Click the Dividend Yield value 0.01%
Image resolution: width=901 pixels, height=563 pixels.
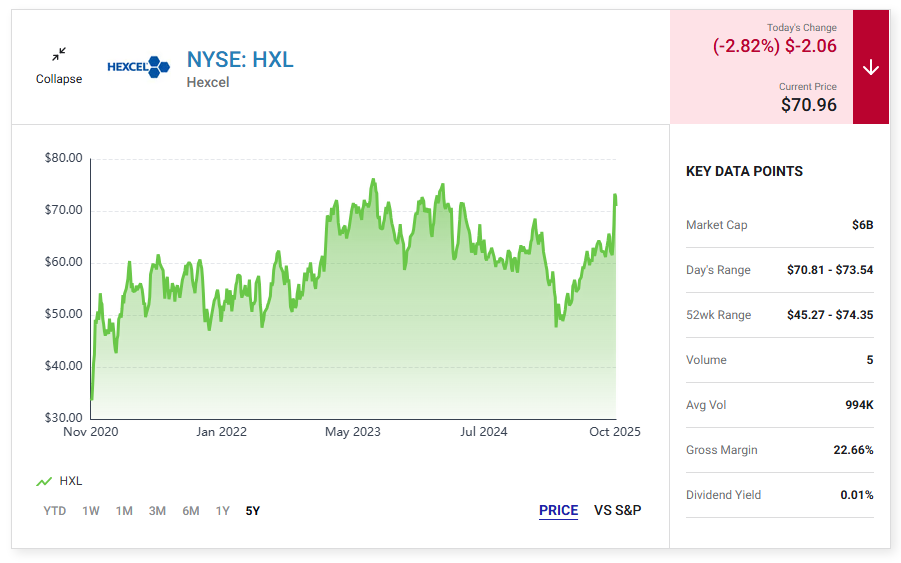point(857,495)
